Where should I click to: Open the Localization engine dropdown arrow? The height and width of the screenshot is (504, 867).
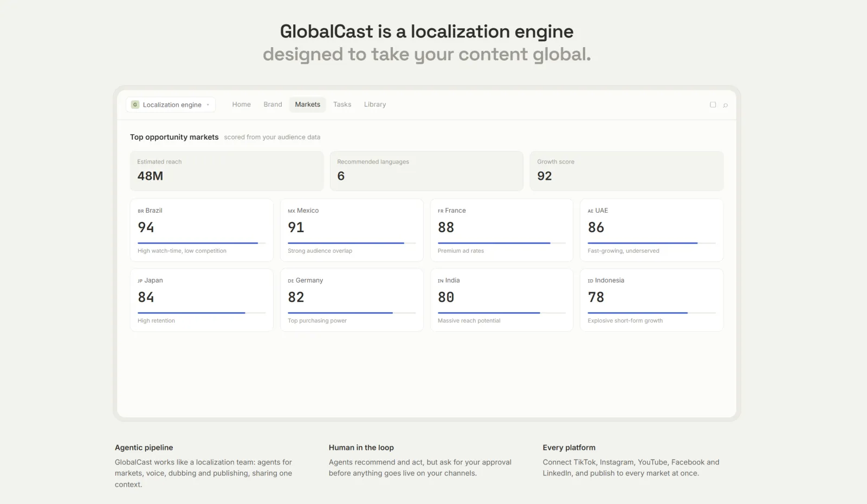[x=208, y=105]
